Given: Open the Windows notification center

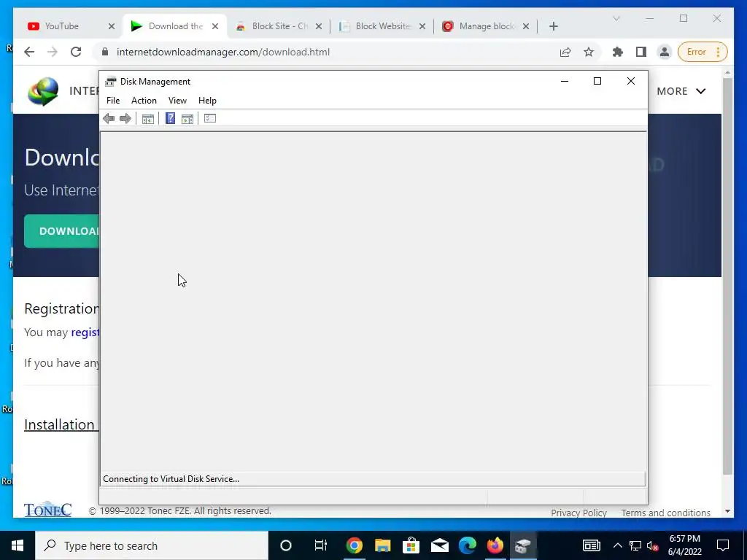Looking at the screenshot, I should click(723, 545).
